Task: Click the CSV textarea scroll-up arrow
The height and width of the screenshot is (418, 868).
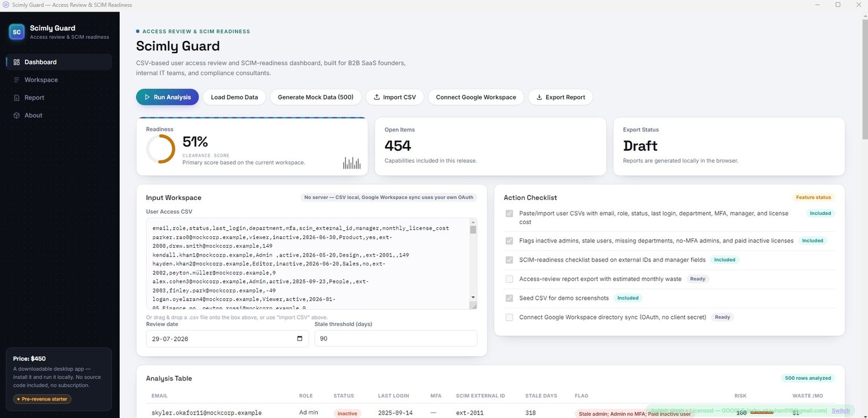Action: 473,222
